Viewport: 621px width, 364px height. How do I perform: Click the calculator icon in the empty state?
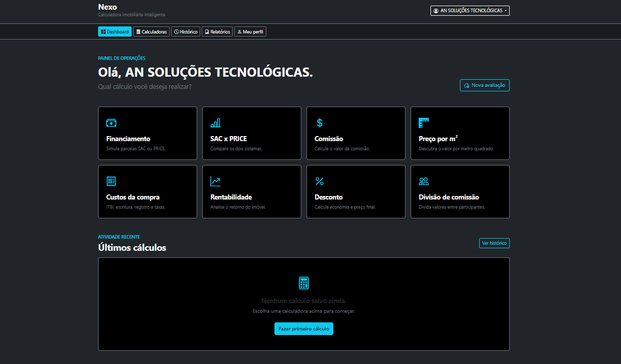304,283
